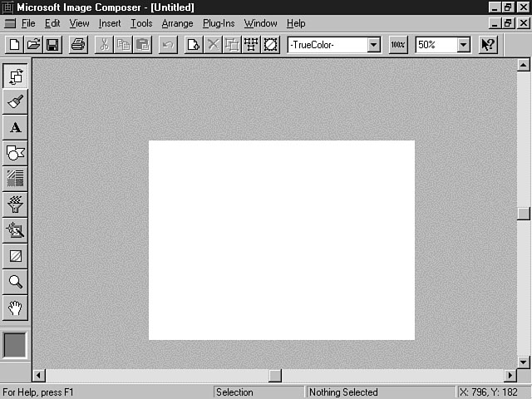Image resolution: width=532 pixels, height=399 pixels.
Task: Click the Save floppy disk icon
Action: (52, 45)
